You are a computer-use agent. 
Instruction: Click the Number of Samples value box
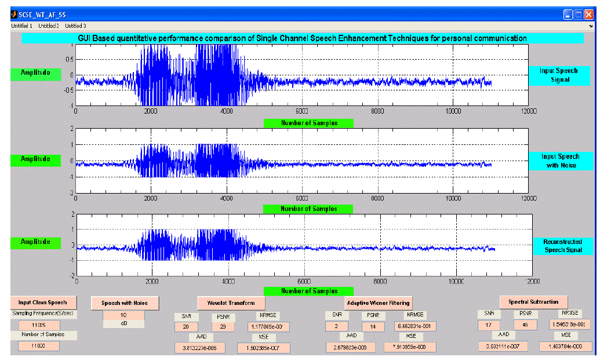point(38,346)
